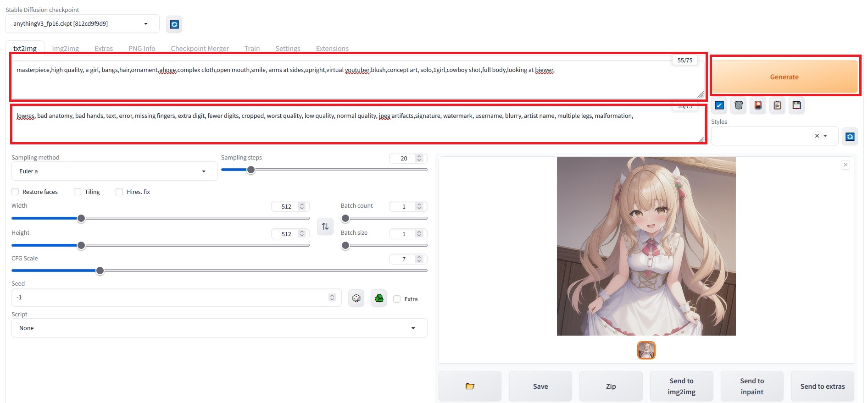Click the CFG Scale slider handle
The width and height of the screenshot is (868, 403).
(x=100, y=271)
